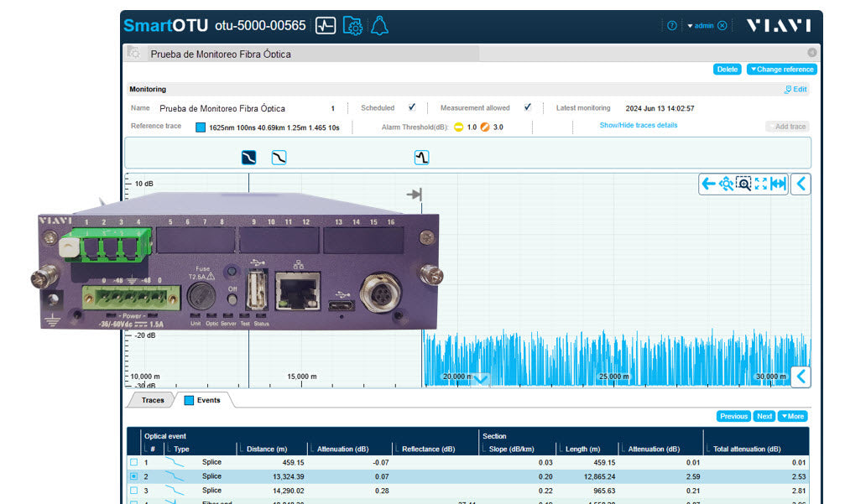Click the yellow minor alarm threshold icon
This screenshot has width=845, height=504.
(x=459, y=127)
